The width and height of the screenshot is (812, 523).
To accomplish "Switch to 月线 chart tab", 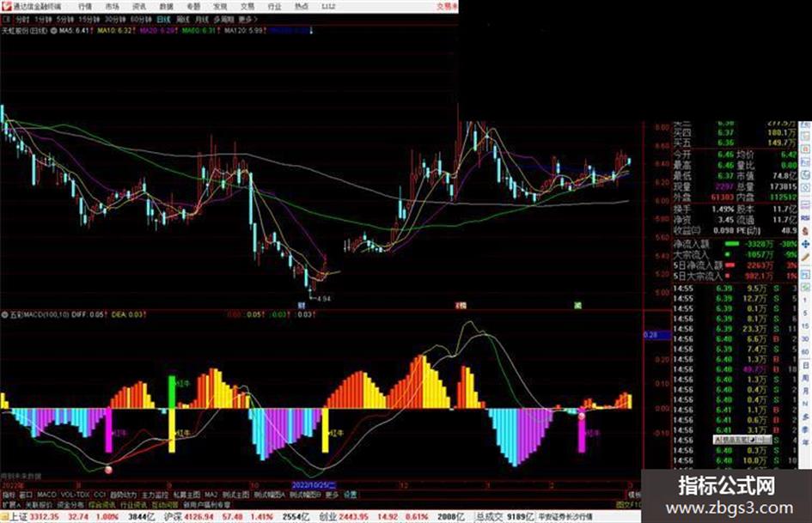I will 201,19.
